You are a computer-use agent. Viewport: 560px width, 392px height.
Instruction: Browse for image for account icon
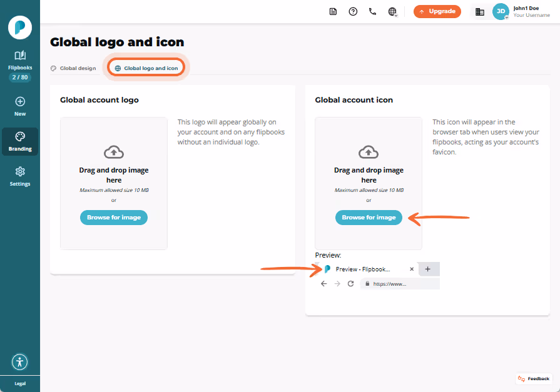(369, 218)
